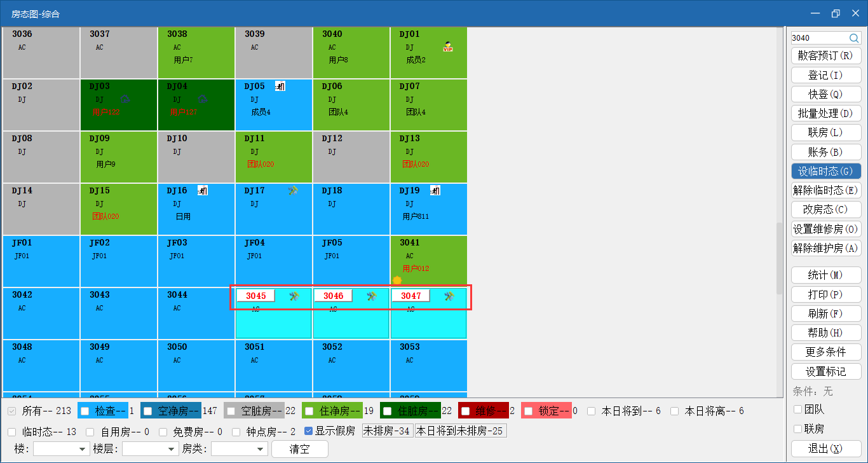Check the 免费房 filter checkbox

163,432
